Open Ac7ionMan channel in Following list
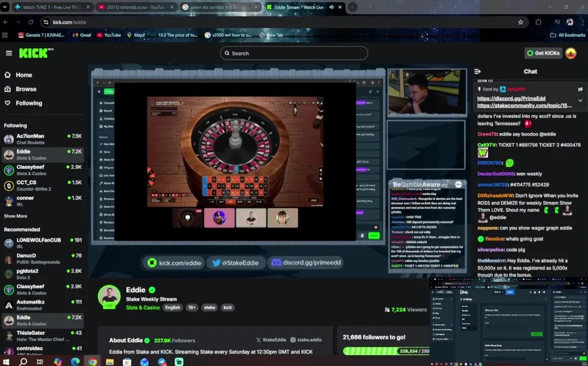 click(43, 139)
